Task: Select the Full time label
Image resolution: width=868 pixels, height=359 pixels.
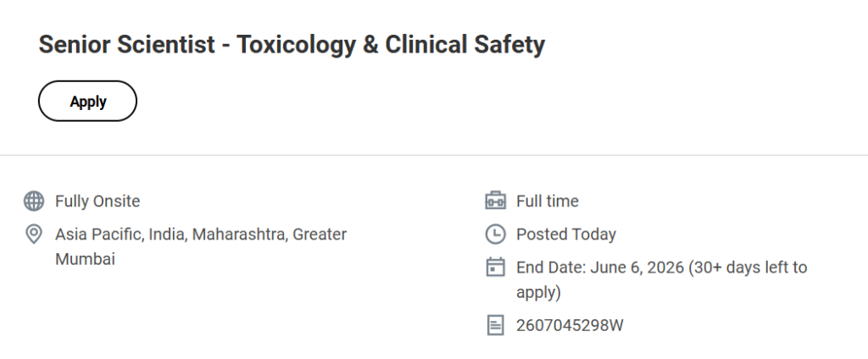Action: coord(547,202)
